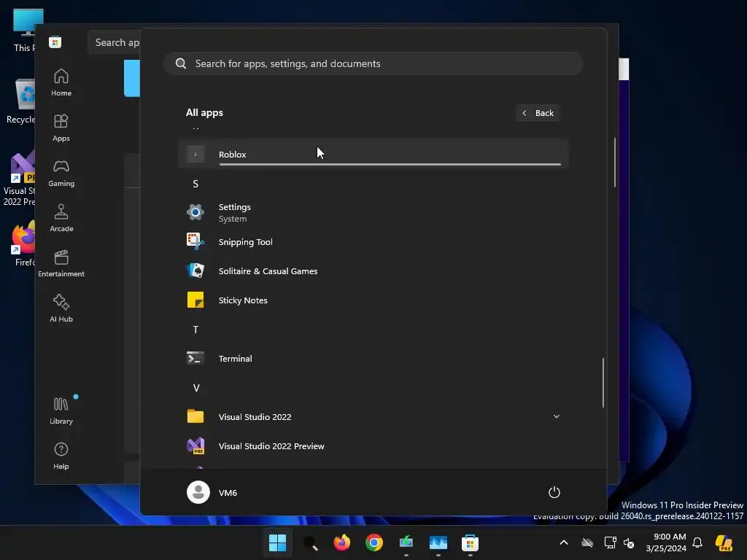This screenshot has height=560, width=747.
Task: Open Entertainment section in Microsoft Store
Action: pyautogui.click(x=61, y=263)
